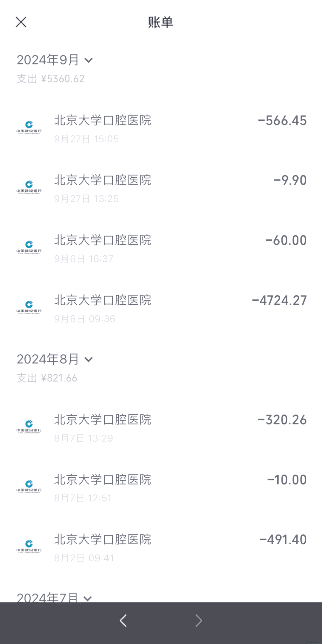Tap bank icon of the -10.00 transaction
Viewport: 322px width, 644px height.
(29, 486)
